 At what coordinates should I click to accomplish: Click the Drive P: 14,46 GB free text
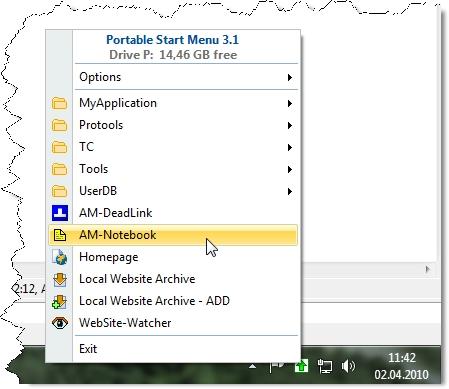pyautogui.click(x=173, y=55)
